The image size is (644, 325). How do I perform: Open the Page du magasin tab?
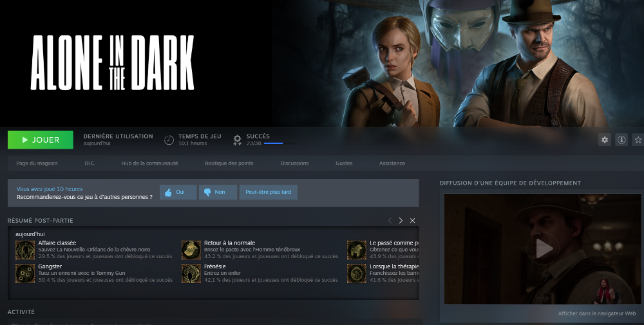coord(37,163)
